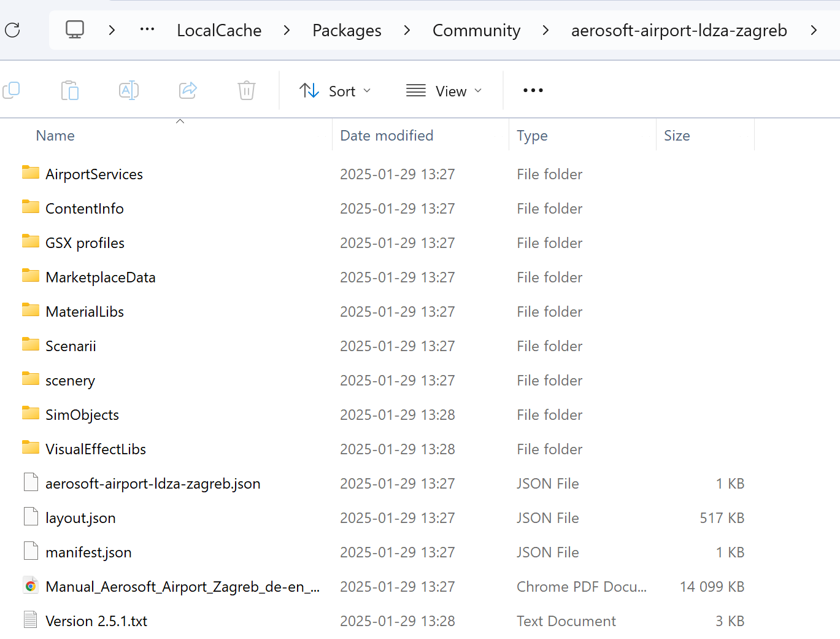Click the Paste toolbar icon
Image resolution: width=840 pixels, height=639 pixels.
point(70,90)
